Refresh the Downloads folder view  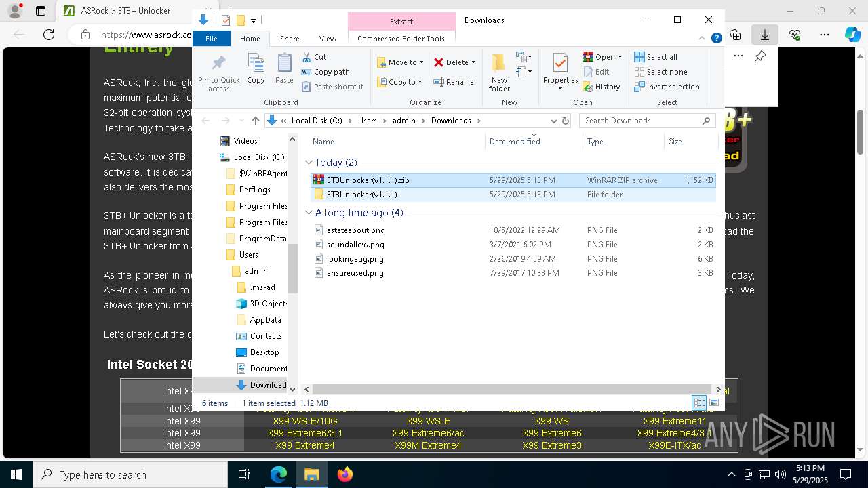coord(566,121)
